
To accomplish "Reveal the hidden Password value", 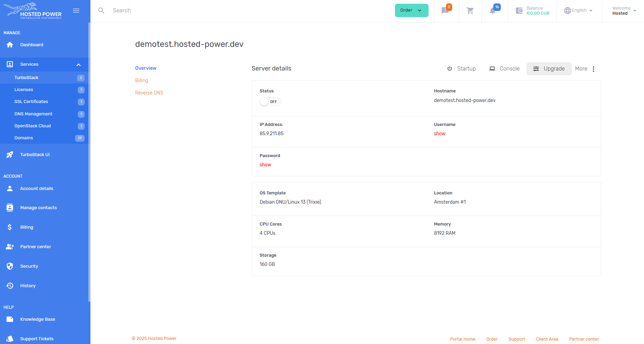I will pos(265,165).
